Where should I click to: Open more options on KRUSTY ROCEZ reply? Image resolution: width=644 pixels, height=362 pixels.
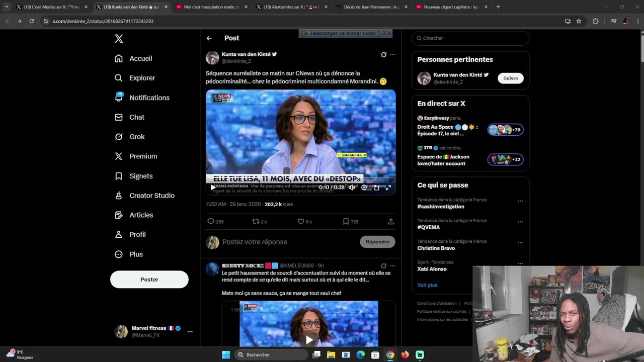(x=393, y=266)
